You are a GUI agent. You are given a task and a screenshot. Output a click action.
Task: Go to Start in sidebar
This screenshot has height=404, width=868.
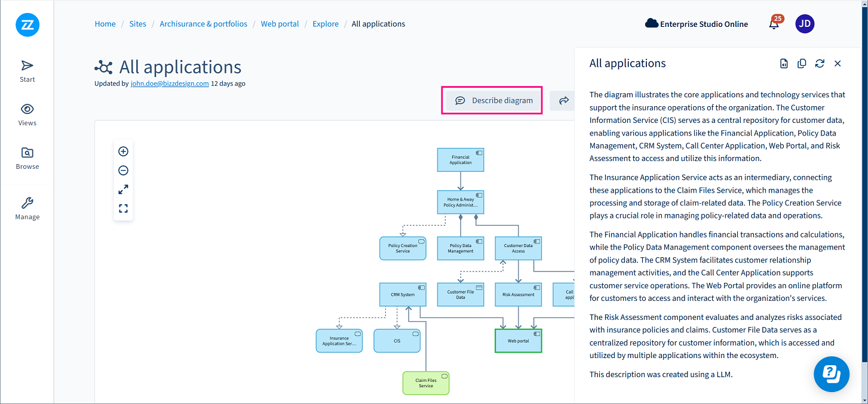[x=27, y=71]
